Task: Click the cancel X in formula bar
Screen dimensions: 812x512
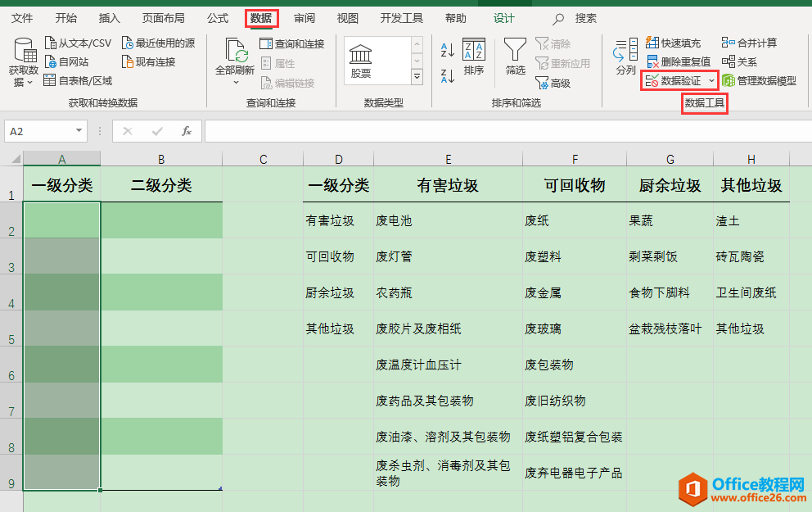Action: (x=128, y=131)
